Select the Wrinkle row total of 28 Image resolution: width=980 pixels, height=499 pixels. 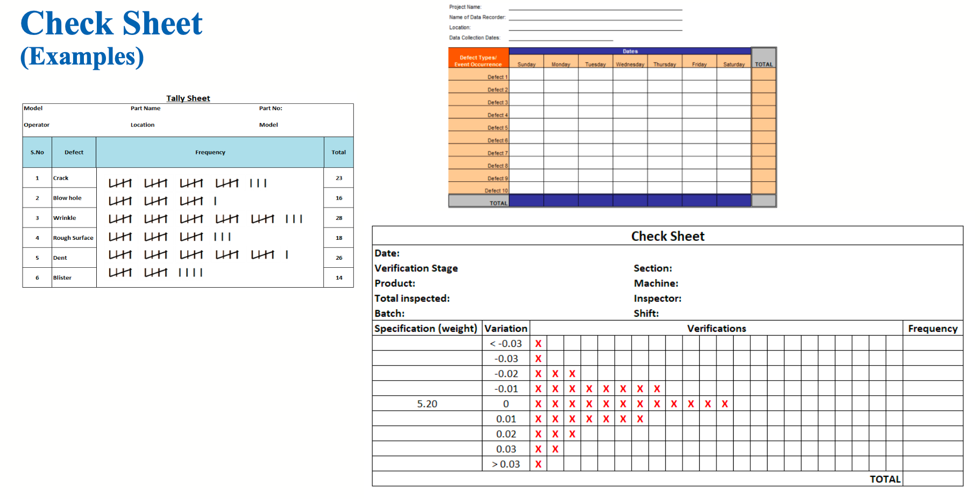pyautogui.click(x=339, y=218)
